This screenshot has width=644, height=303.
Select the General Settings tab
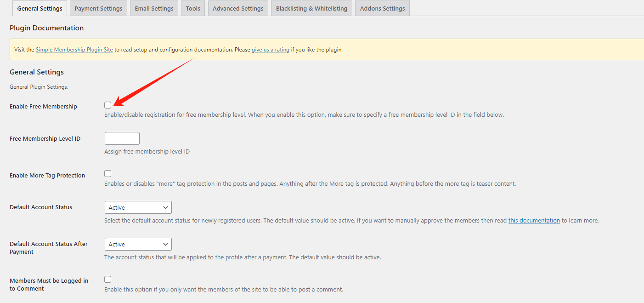tap(40, 8)
